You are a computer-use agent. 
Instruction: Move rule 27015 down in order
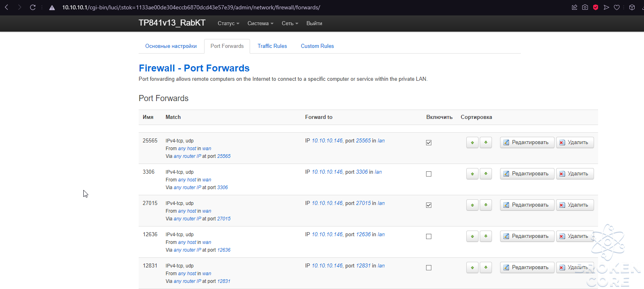[486, 205]
